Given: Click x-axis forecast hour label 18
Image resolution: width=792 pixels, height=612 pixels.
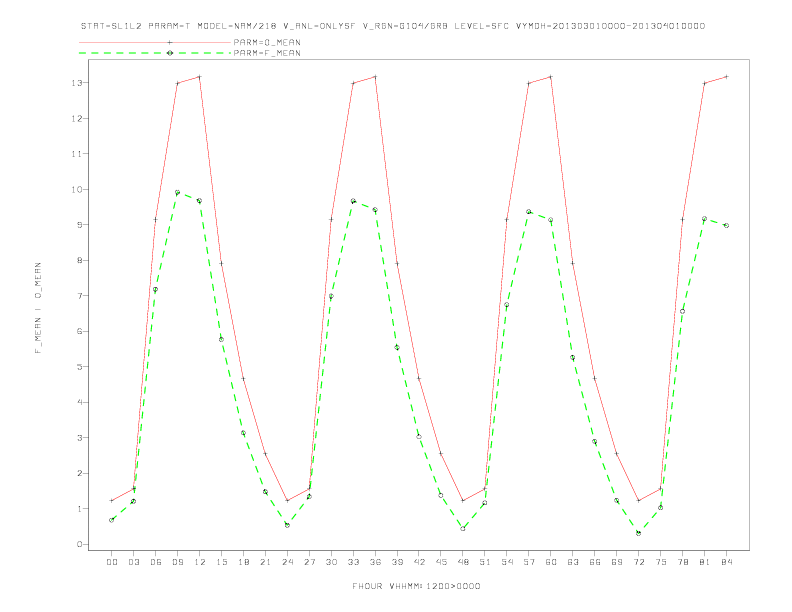Looking at the screenshot, I should point(243,562).
